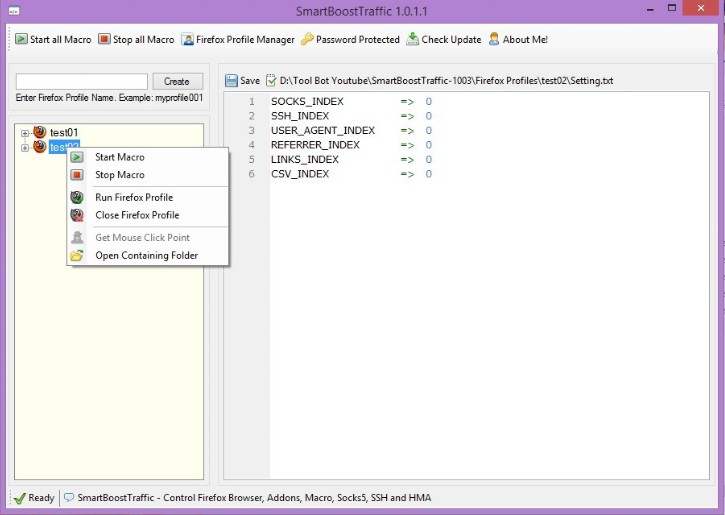Select the test01 profile in tree

(x=64, y=133)
